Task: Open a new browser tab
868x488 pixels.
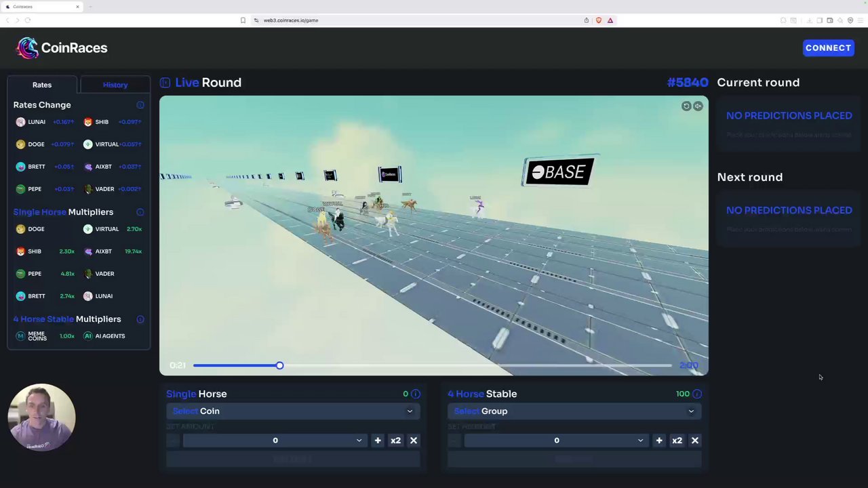Action: 90,7
